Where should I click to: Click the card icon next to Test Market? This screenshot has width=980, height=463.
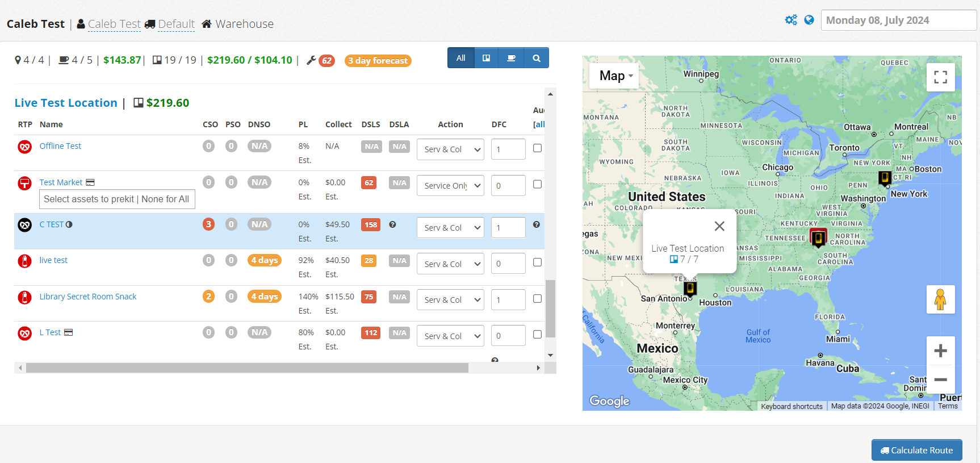[x=90, y=182]
